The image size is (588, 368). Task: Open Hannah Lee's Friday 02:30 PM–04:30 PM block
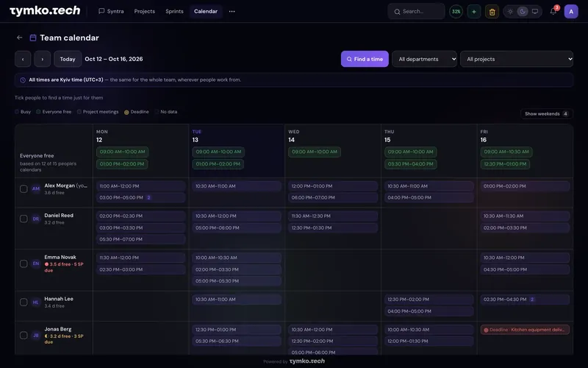(x=525, y=300)
